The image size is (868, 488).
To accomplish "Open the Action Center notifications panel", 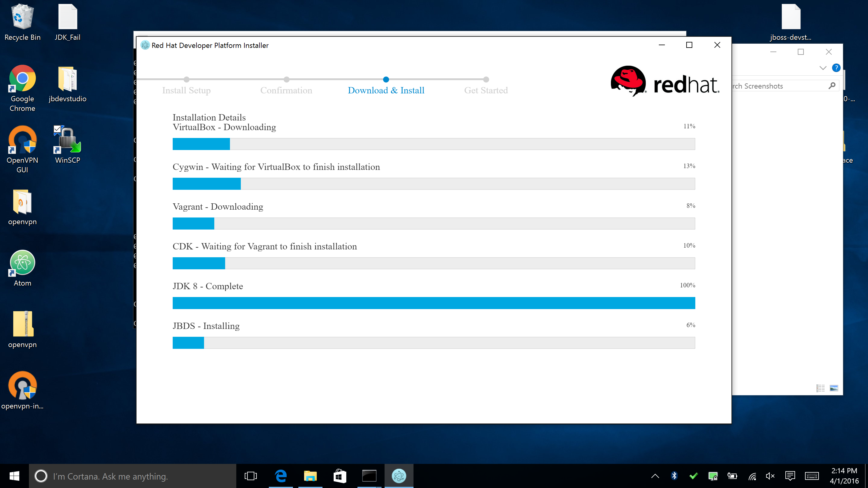I will 790,476.
